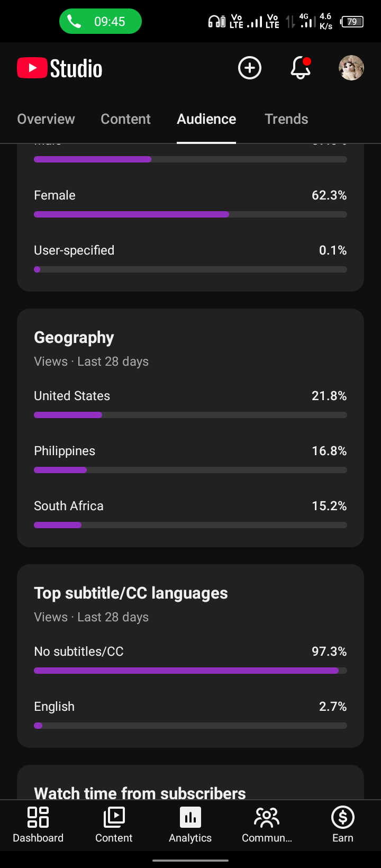The image size is (381, 868).
Task: Select the Audience tab
Action: pyautogui.click(x=206, y=119)
